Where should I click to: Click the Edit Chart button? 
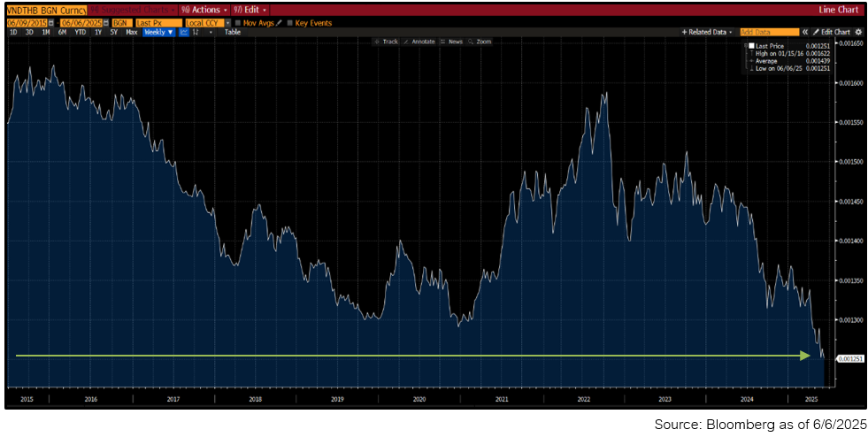(x=832, y=32)
